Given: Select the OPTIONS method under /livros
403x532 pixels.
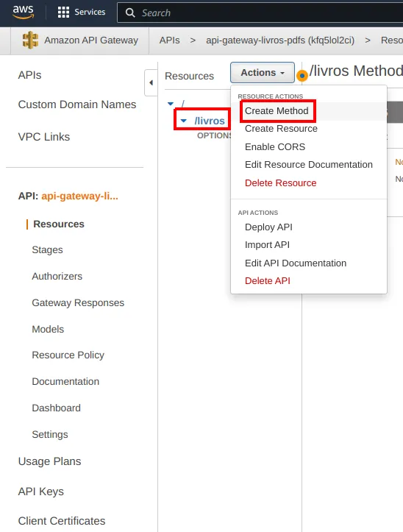Looking at the screenshot, I should pos(215,135).
